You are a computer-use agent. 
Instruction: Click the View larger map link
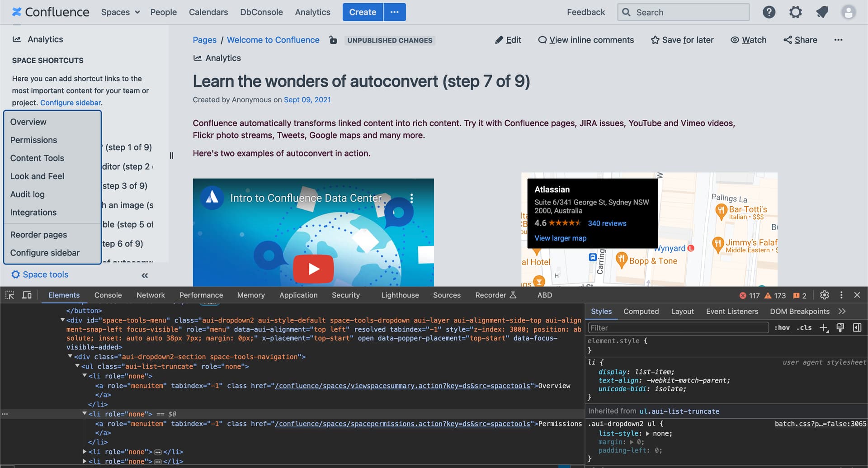tap(560, 238)
